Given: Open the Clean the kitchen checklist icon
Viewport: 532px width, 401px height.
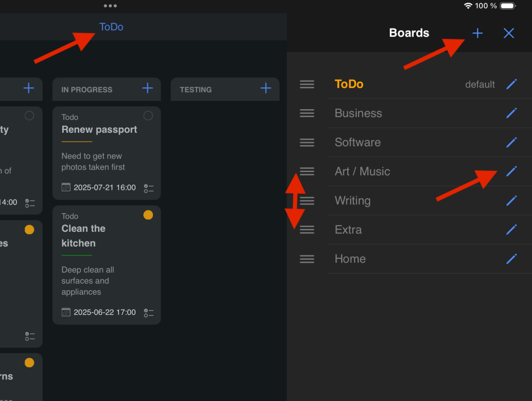Looking at the screenshot, I should coord(148,313).
